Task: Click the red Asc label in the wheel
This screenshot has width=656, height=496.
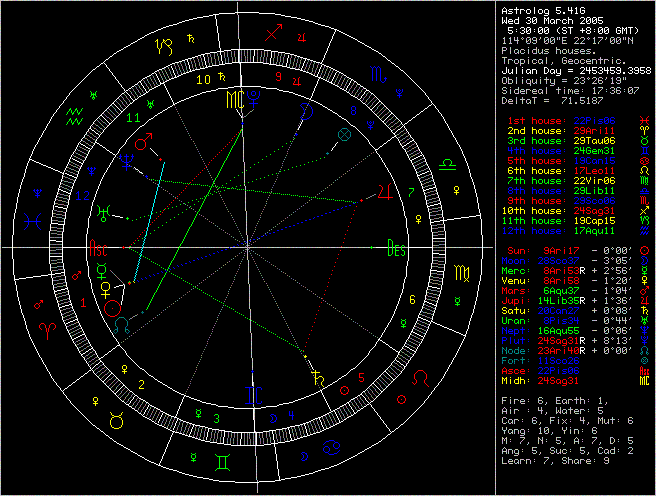Action: point(100,249)
